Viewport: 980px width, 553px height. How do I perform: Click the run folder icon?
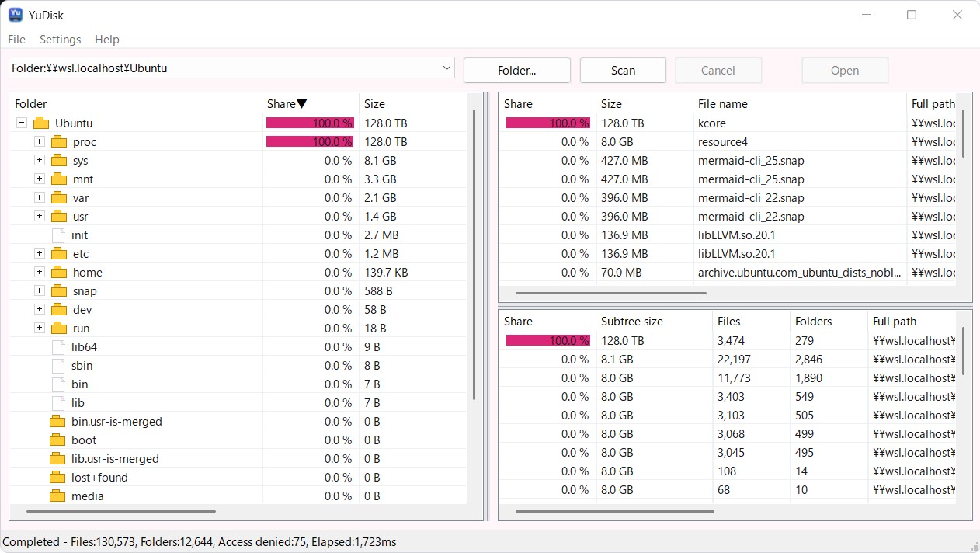coord(59,328)
